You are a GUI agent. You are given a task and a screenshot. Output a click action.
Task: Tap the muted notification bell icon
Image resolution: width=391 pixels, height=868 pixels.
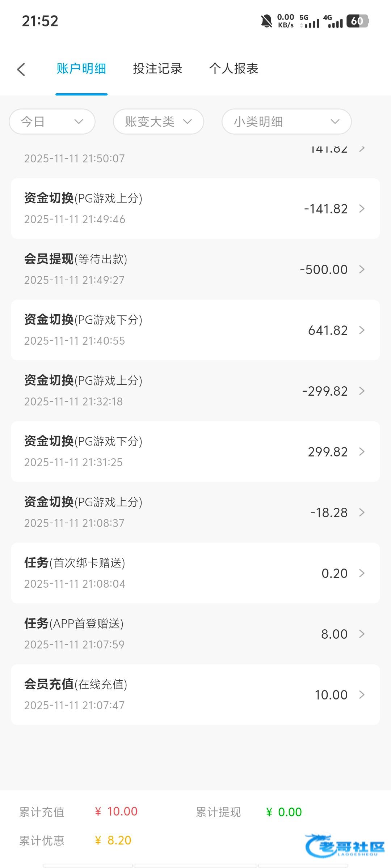(x=266, y=21)
